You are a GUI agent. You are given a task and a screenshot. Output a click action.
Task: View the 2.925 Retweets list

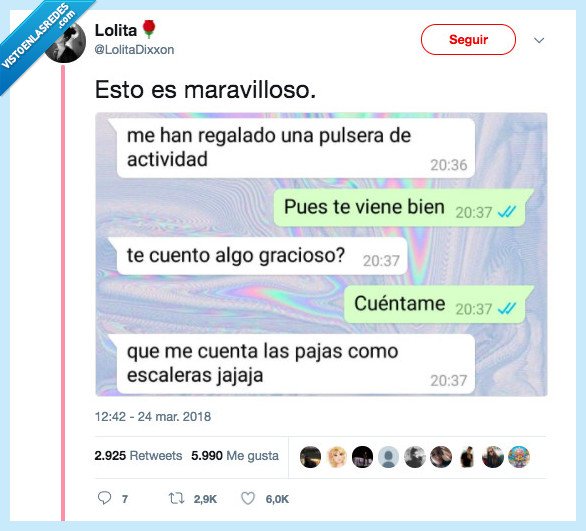138,456
